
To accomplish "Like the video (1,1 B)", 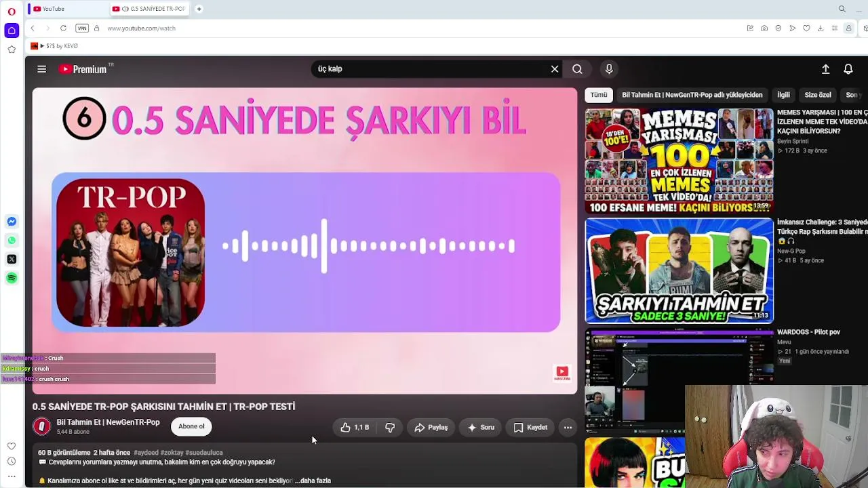I will (x=355, y=427).
